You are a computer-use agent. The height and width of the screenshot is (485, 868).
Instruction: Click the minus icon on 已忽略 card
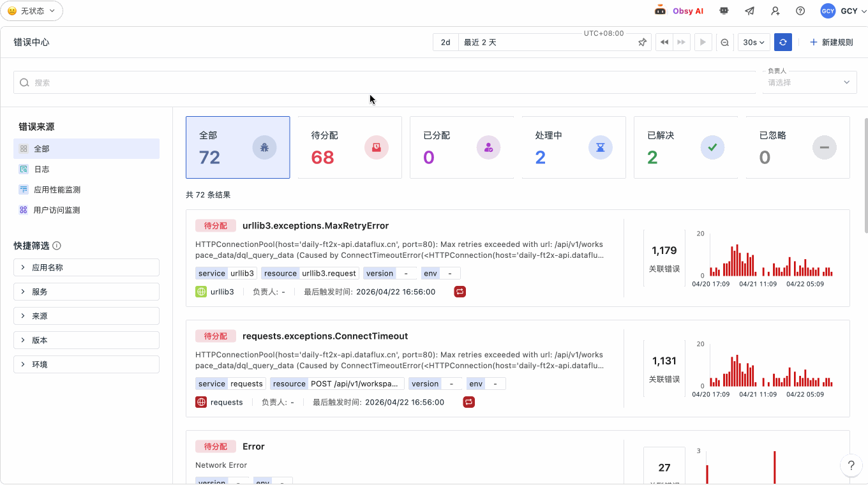click(825, 147)
